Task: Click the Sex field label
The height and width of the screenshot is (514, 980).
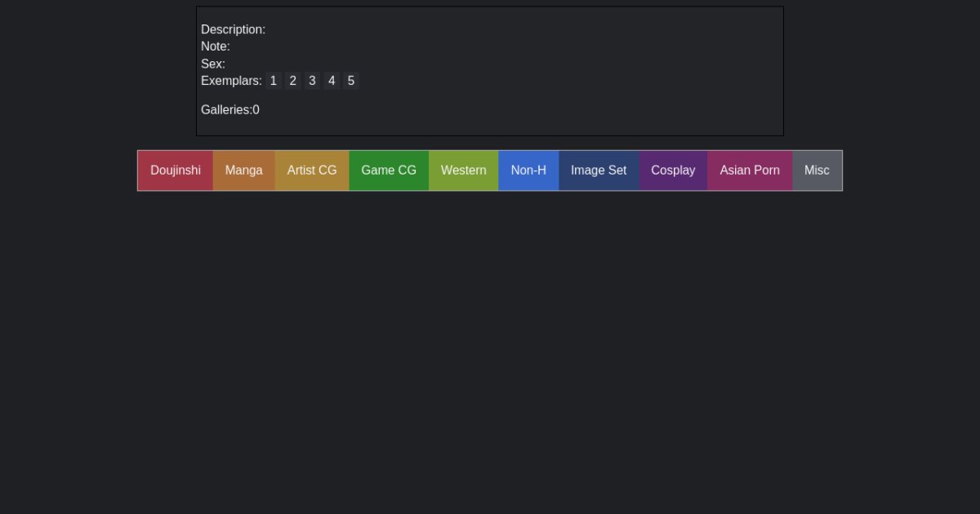Action: click(x=213, y=64)
